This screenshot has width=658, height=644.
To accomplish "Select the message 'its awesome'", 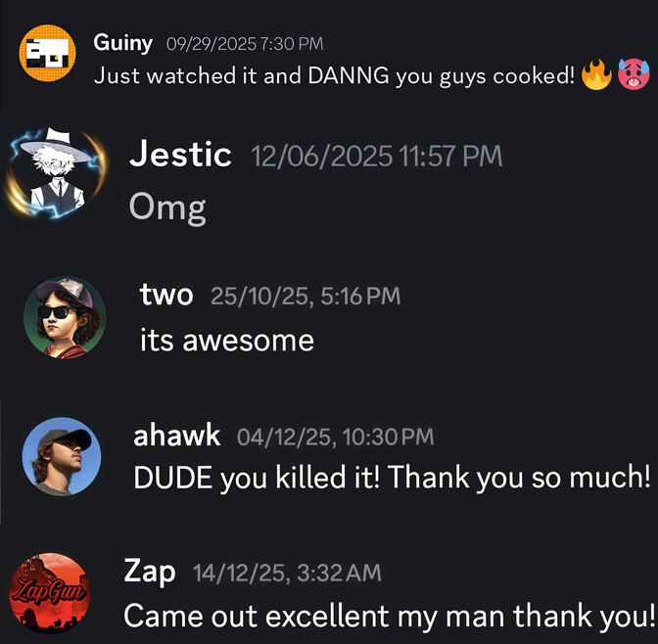I will pyautogui.click(x=227, y=341).
